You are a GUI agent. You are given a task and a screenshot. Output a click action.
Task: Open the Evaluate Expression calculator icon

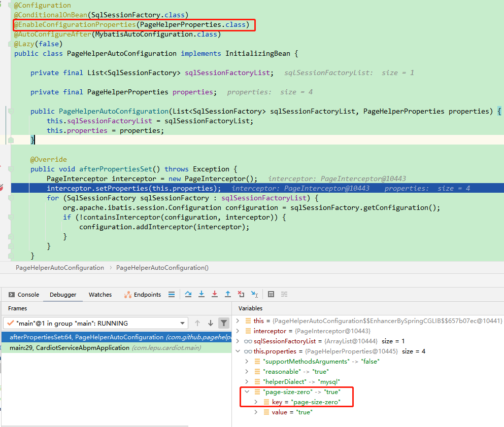271,294
